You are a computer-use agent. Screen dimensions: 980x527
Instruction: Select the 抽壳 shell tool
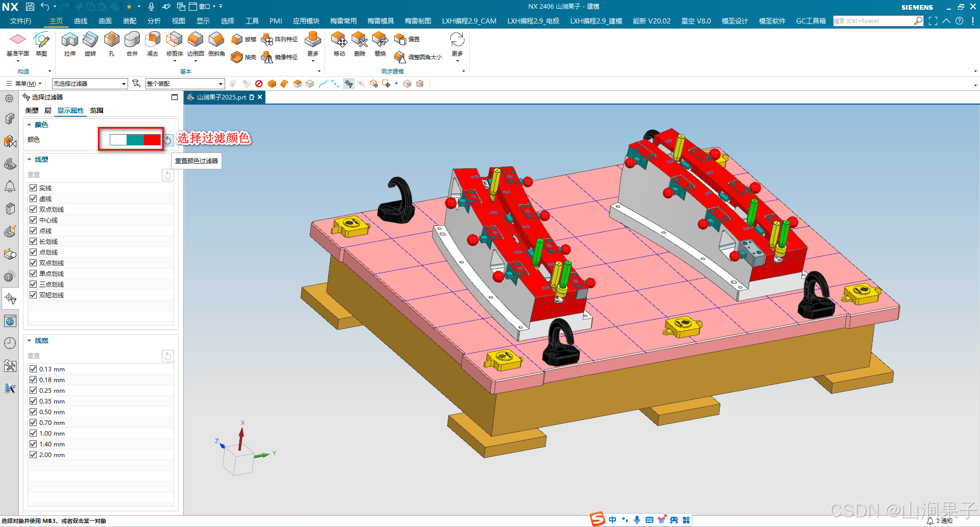243,57
